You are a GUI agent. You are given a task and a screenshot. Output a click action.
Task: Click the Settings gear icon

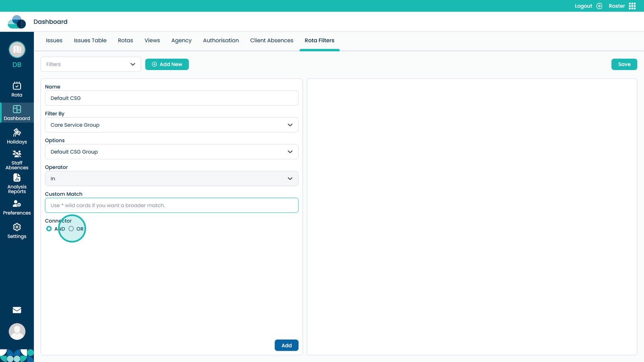(x=17, y=227)
